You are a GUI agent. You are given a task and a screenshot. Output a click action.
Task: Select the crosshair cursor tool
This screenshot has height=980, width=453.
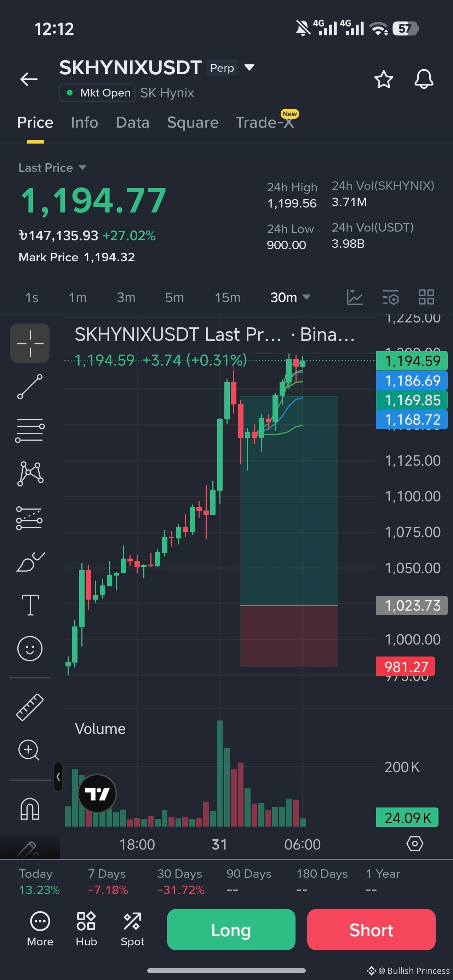pyautogui.click(x=30, y=343)
